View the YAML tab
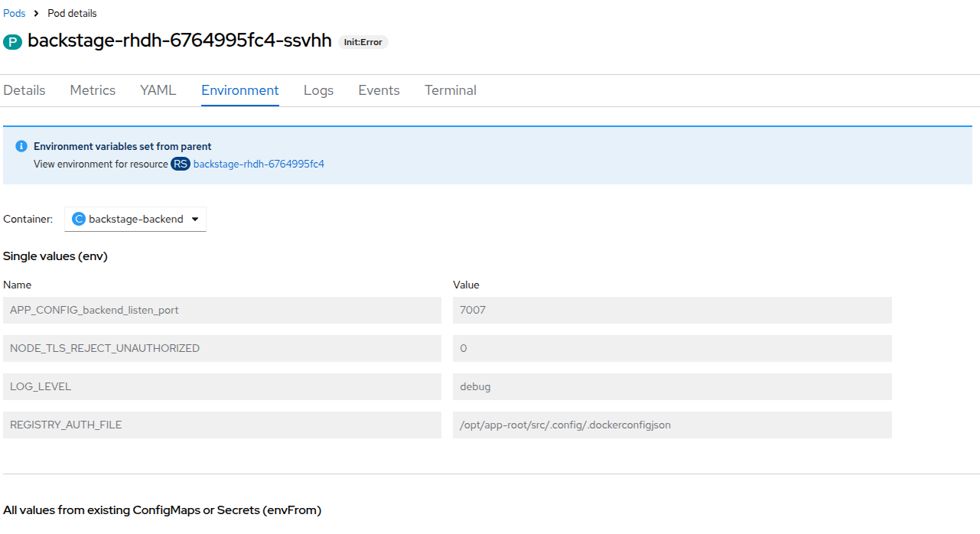The width and height of the screenshot is (980, 534). click(x=158, y=90)
